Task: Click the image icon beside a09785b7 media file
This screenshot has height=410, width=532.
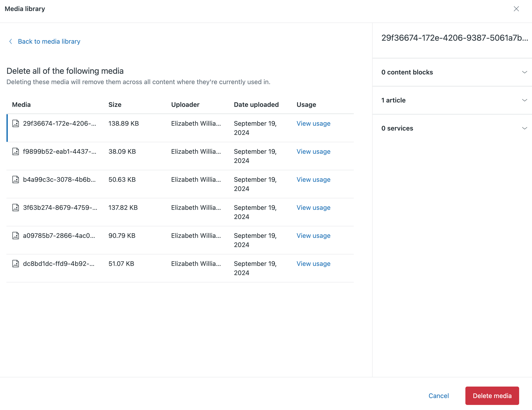Action: (x=16, y=236)
